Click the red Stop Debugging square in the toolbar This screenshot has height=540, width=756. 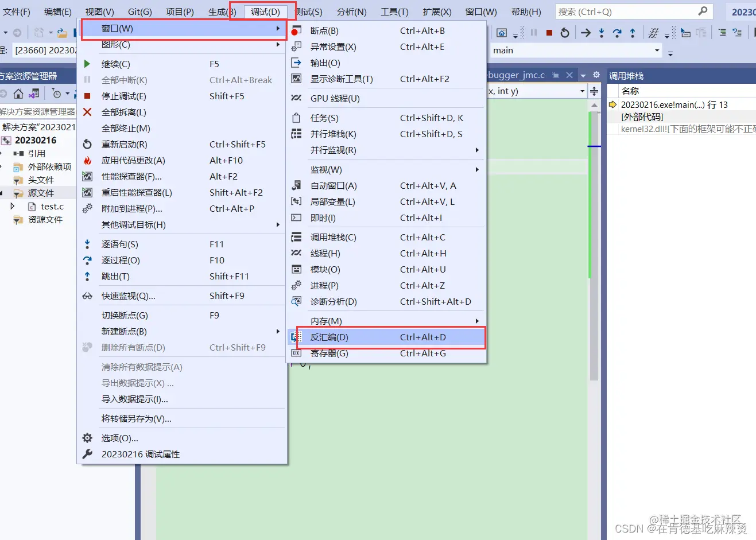tap(549, 33)
